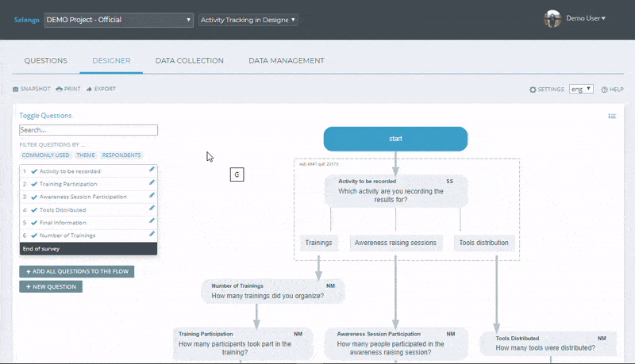
Task: Click the PRINT printer icon
Action: (59, 89)
